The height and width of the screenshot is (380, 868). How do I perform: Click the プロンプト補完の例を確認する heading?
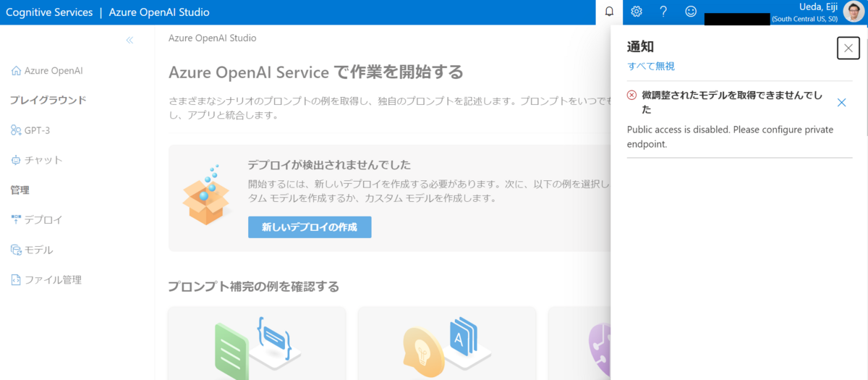pyautogui.click(x=253, y=287)
